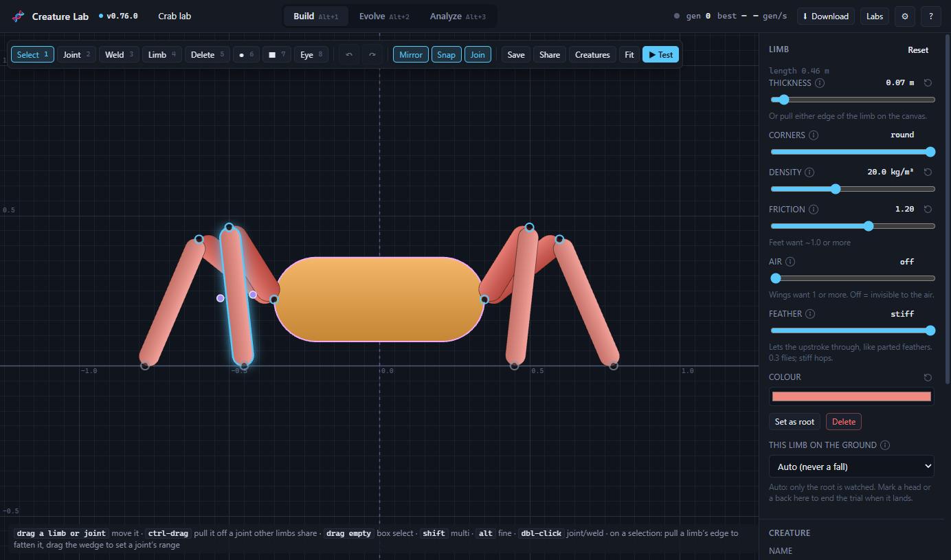Image resolution: width=951 pixels, height=560 pixels.
Task: Reset thickness value icon
Action: click(928, 83)
